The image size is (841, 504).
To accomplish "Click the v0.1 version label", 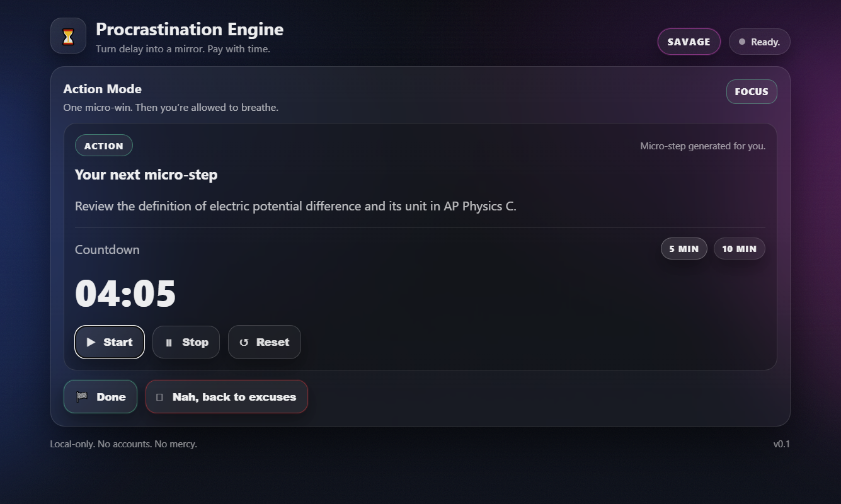I will tap(781, 444).
